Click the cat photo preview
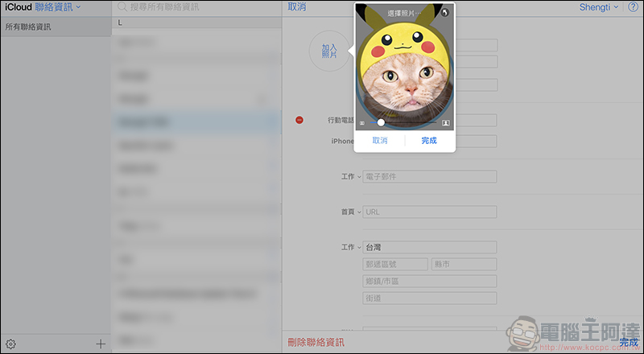The image size is (644, 354). click(405, 68)
